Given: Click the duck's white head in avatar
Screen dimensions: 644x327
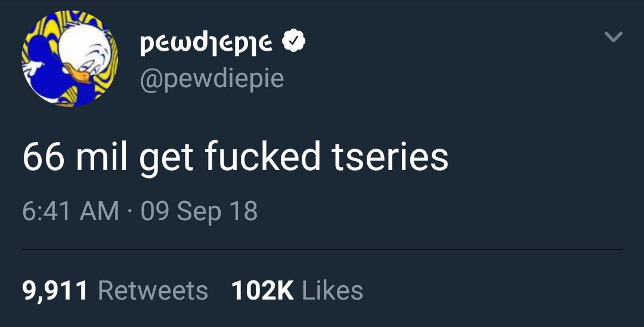Looking at the screenshot, I should click(x=85, y=48).
